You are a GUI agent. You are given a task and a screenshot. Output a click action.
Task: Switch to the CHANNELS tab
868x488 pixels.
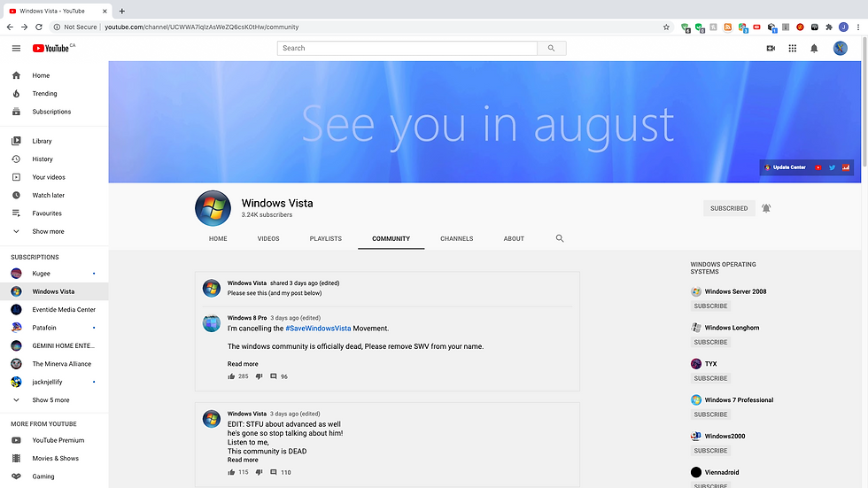pyautogui.click(x=457, y=238)
